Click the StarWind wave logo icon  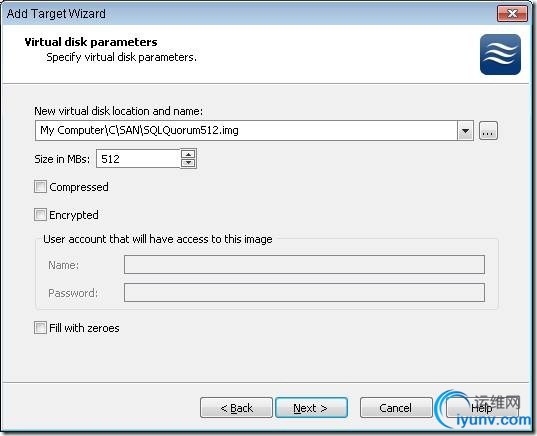click(x=500, y=54)
